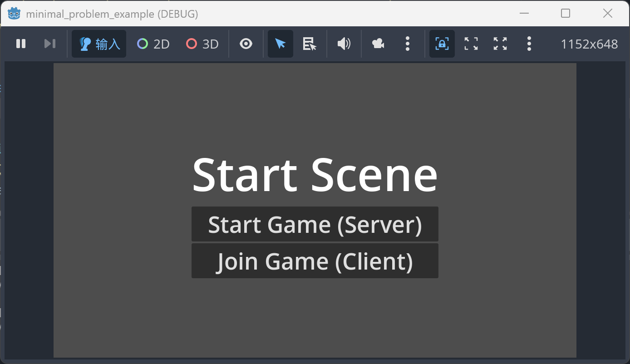
Task: Open camera options three-dot menu
Action: click(x=408, y=44)
